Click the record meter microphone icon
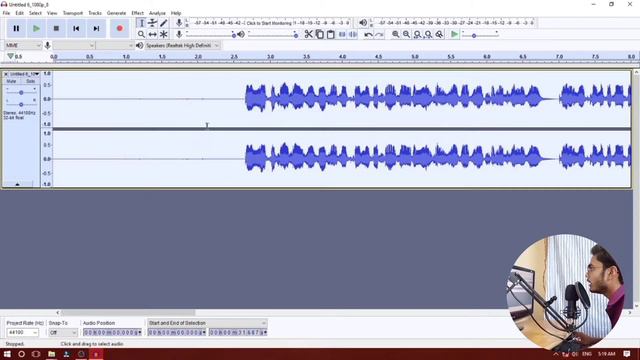This screenshot has width=640, height=360. tap(179, 23)
